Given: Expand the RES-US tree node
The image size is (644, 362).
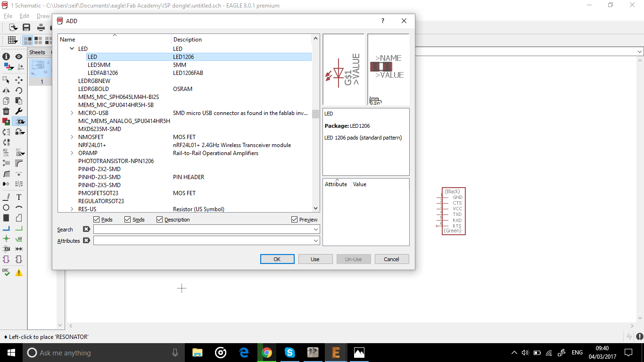Looking at the screenshot, I should (72, 209).
